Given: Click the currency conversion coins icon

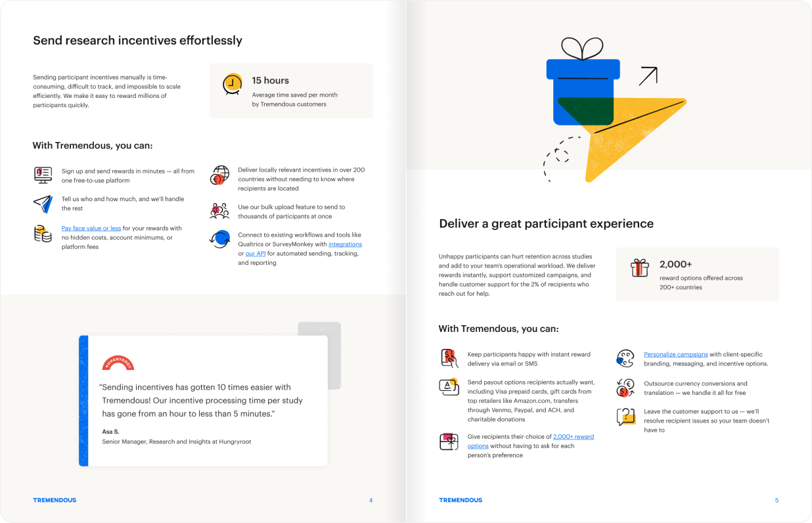Looking at the screenshot, I should click(625, 388).
